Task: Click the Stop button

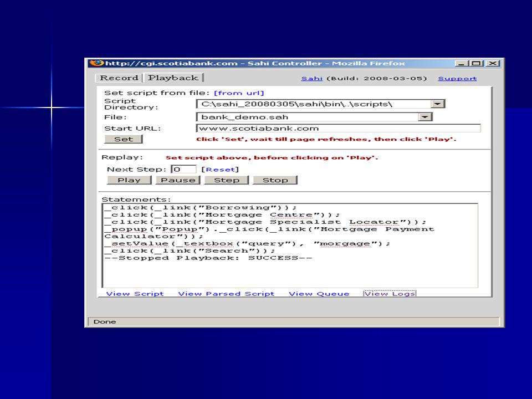Action: (275, 180)
